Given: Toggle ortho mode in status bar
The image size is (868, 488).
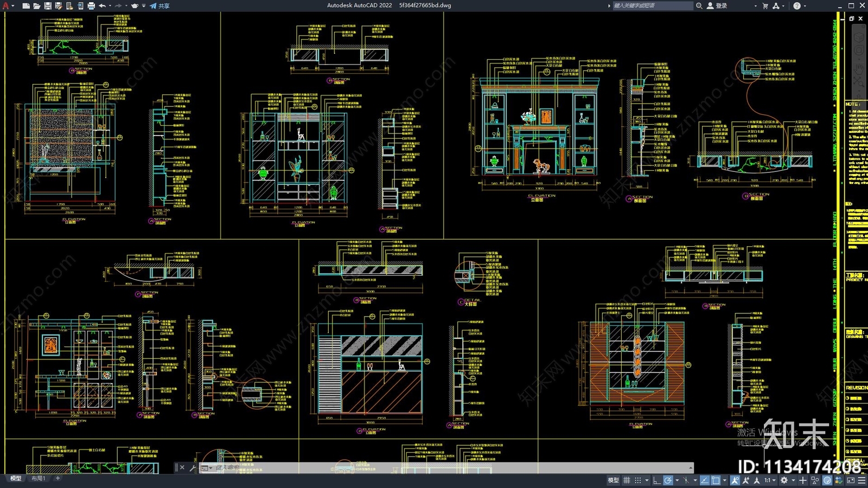Looking at the screenshot, I should click(x=657, y=480).
